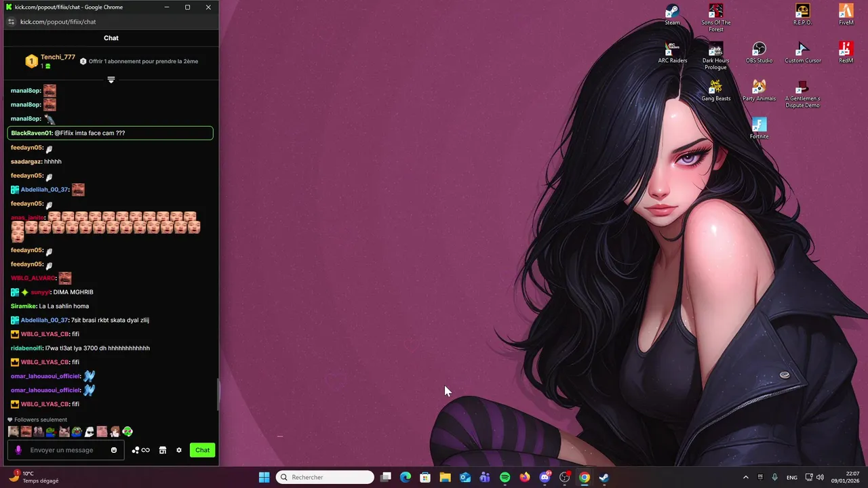Viewport: 868px width, 488px height.
Task: Collapse the pinned leaderboard chevron
Action: tap(111, 79)
